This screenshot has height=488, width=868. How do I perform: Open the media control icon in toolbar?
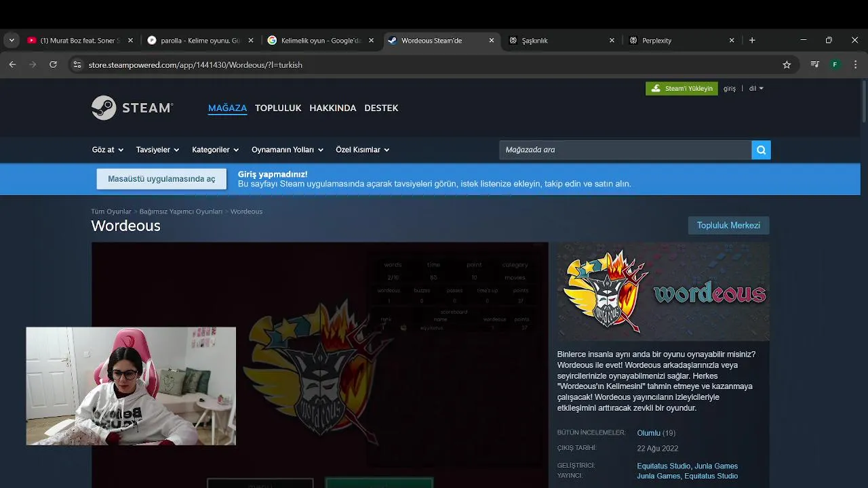point(814,65)
